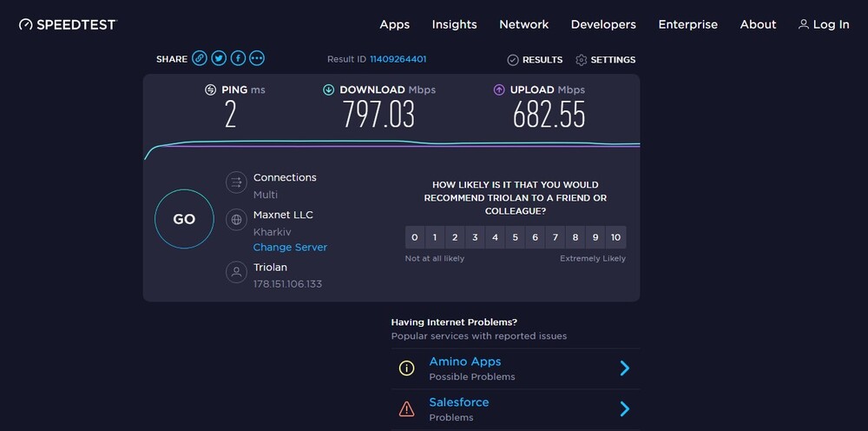The width and height of the screenshot is (868, 431).
Task: Open Result ID 11409264401 link
Action: 398,59
